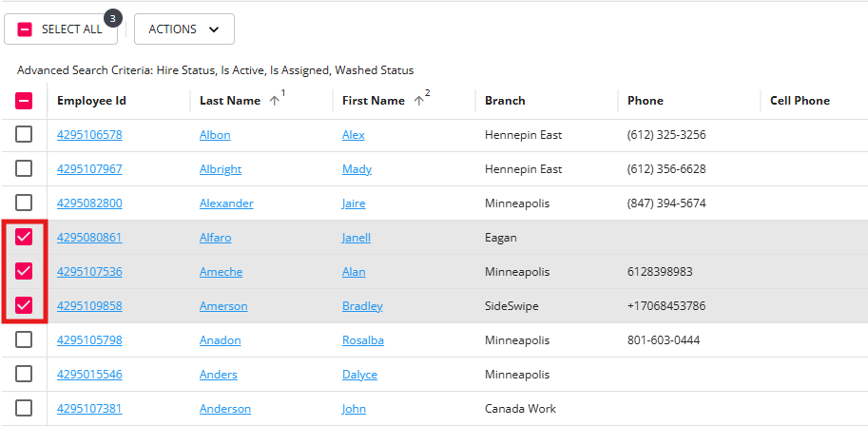This screenshot has height=426, width=868.
Task: Click the First Name sort arrow icon
Action: [x=419, y=101]
